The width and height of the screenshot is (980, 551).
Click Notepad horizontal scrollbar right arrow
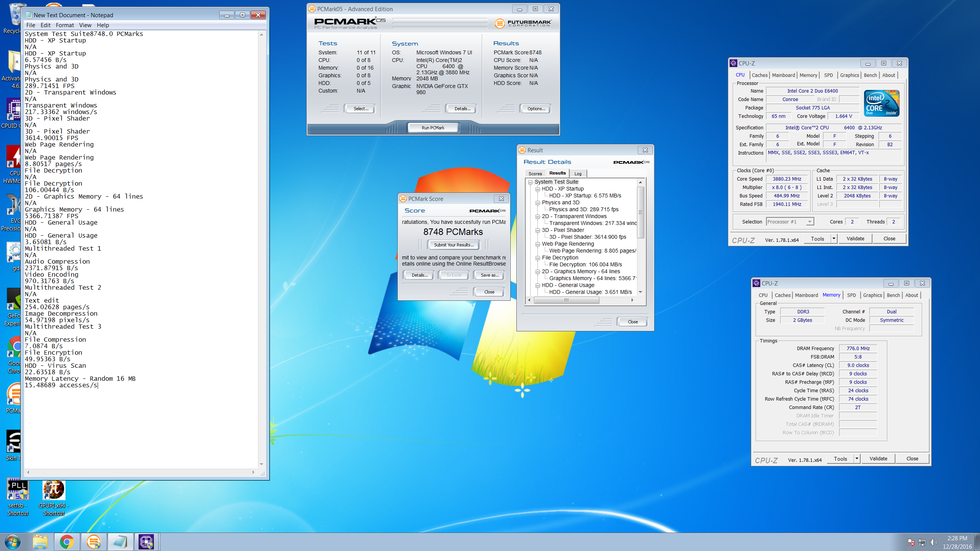click(x=253, y=473)
